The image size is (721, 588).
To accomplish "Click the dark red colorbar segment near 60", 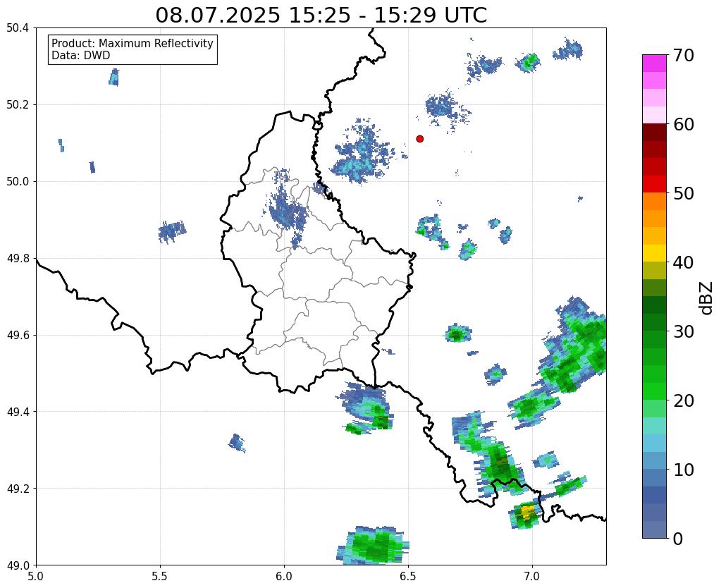I will 654,132.
